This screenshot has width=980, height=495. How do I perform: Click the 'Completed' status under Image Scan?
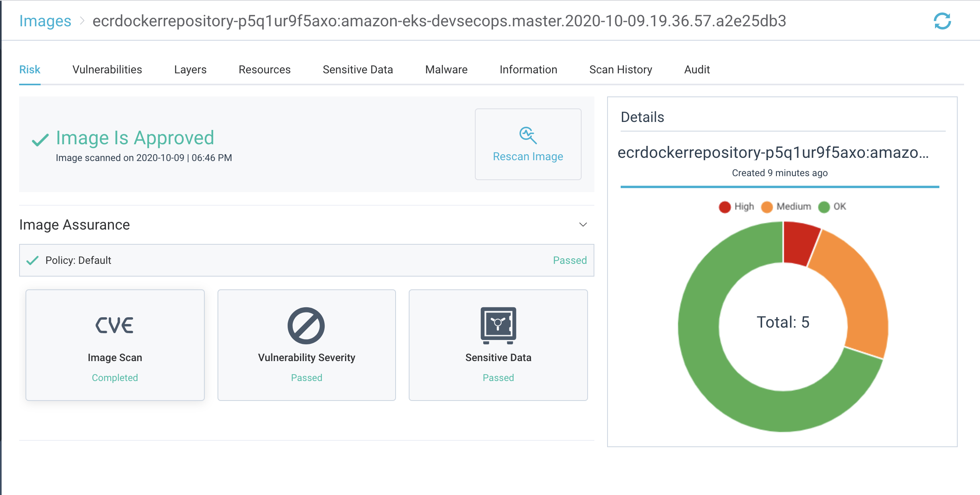pyautogui.click(x=115, y=377)
